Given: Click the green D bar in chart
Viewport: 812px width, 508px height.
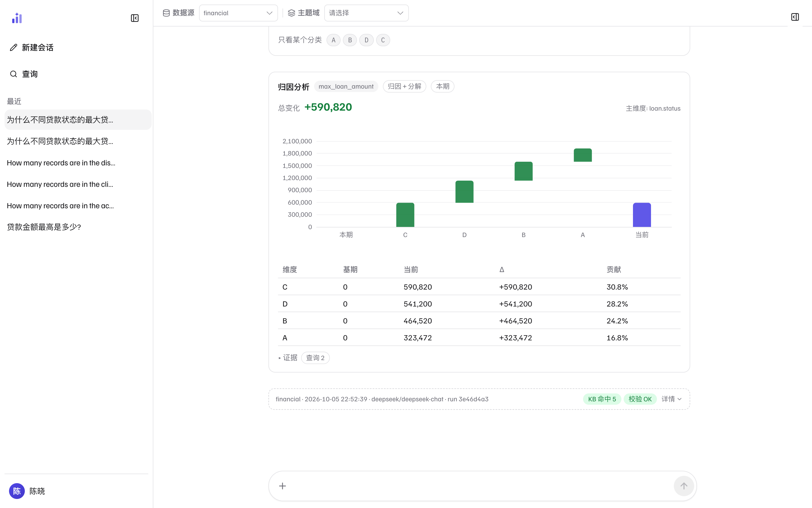Looking at the screenshot, I should pyautogui.click(x=464, y=192).
